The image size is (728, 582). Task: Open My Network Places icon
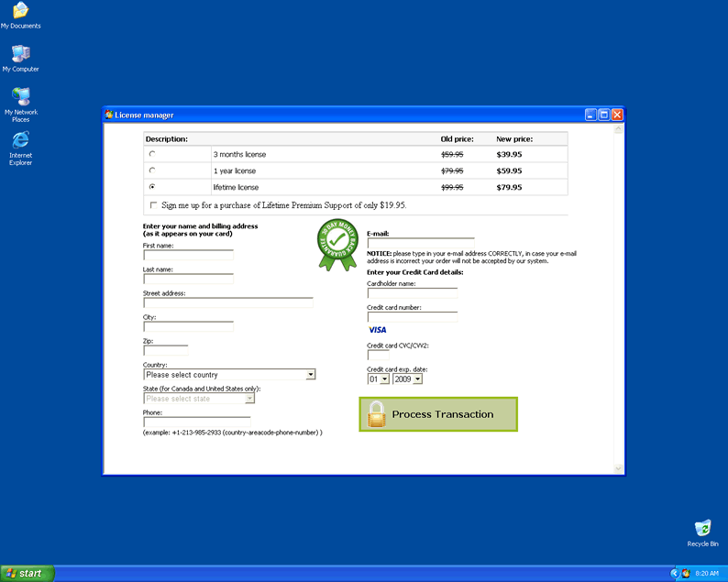[x=20, y=97]
